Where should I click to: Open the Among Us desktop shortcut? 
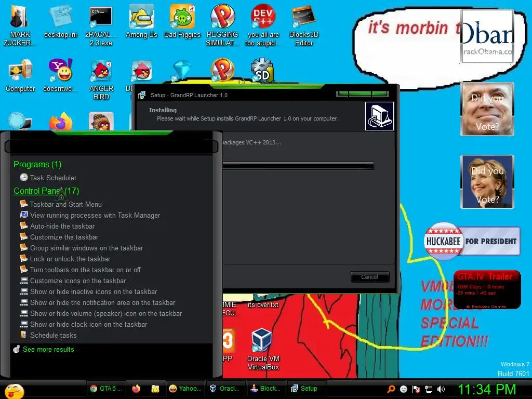pos(141,22)
